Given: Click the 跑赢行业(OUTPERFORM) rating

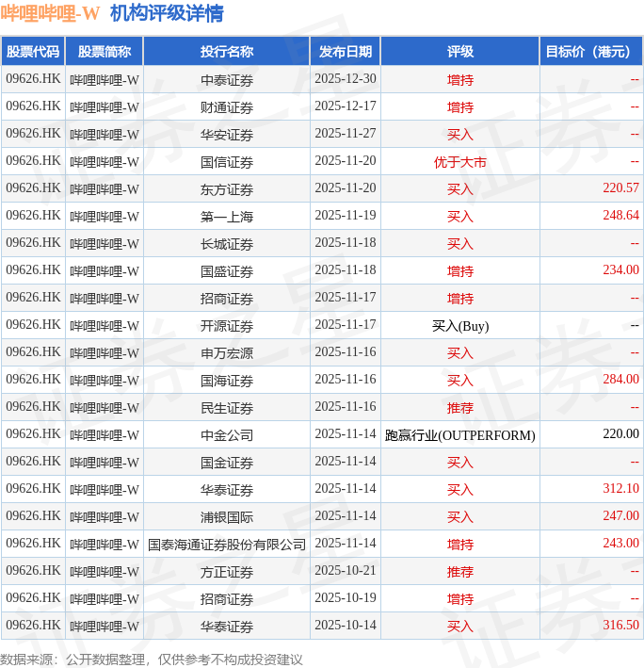Looking at the screenshot, I should [460, 435].
